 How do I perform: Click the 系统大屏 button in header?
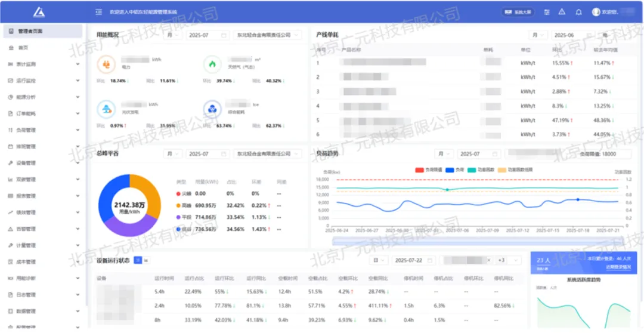click(x=518, y=12)
